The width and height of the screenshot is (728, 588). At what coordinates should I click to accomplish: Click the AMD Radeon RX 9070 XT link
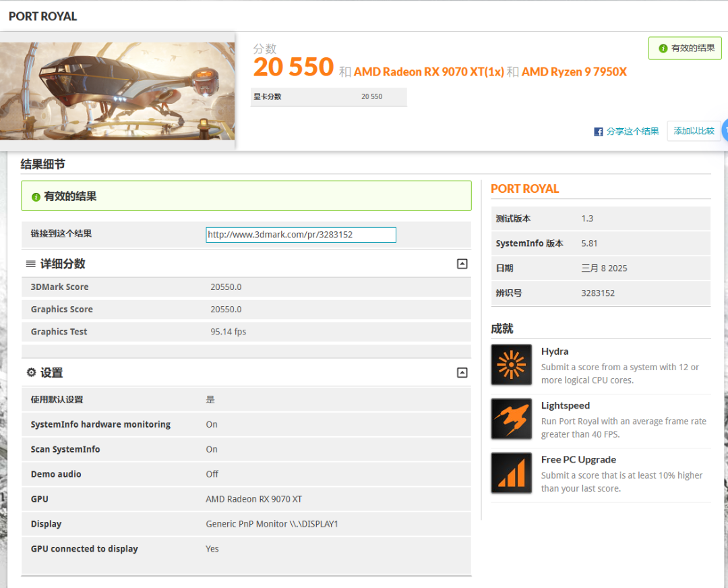tap(429, 71)
